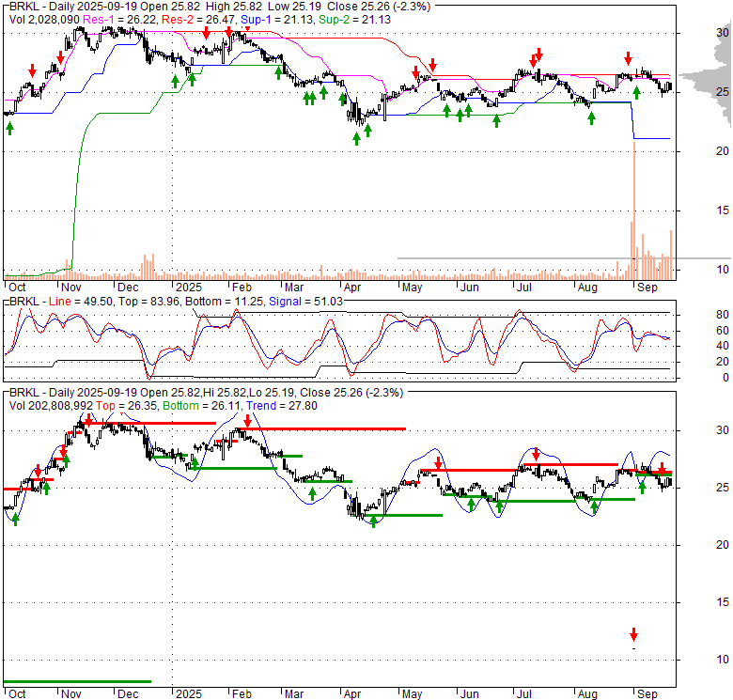The image size is (733, 700).
Task: Click the tallest September volume spike bar
Action: [x=634, y=210]
